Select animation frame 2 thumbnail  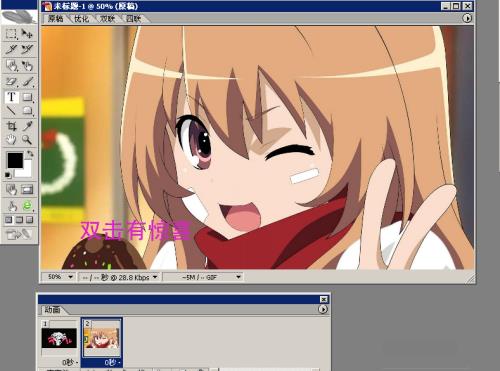101,338
